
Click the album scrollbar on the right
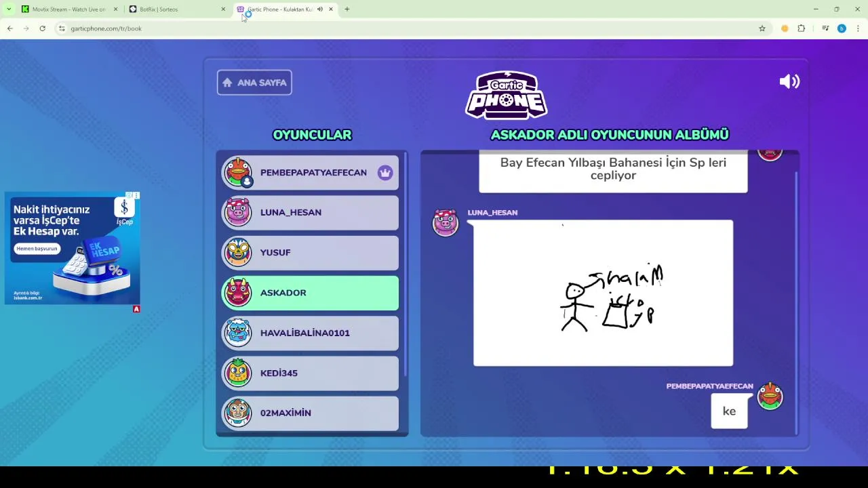[796, 302]
